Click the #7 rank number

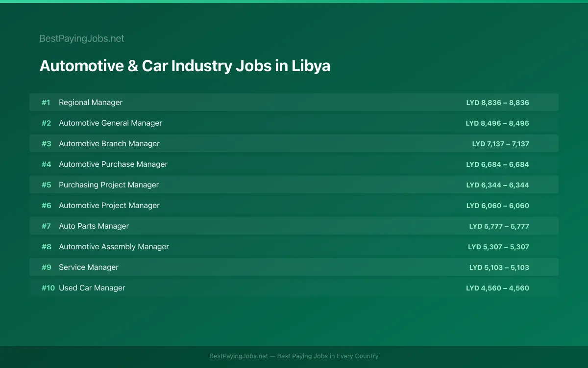click(46, 226)
